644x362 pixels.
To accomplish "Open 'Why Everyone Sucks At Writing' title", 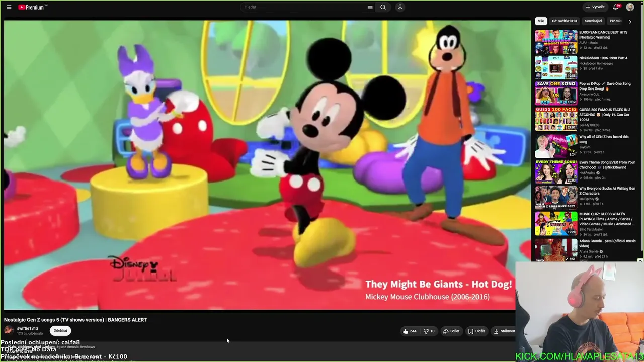I will 607,191.
